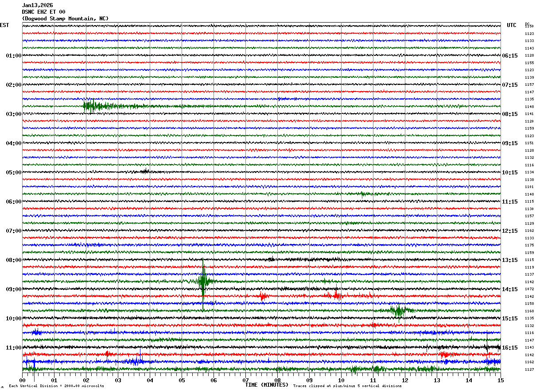Click the DC offset value 1130
Image resolution: width=536 pixels, height=392 pixels.
529,209
